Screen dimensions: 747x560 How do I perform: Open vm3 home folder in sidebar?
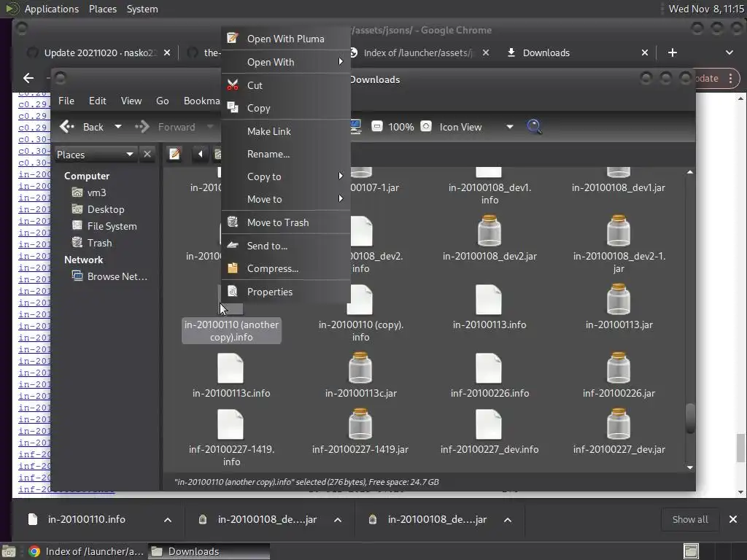click(x=97, y=192)
